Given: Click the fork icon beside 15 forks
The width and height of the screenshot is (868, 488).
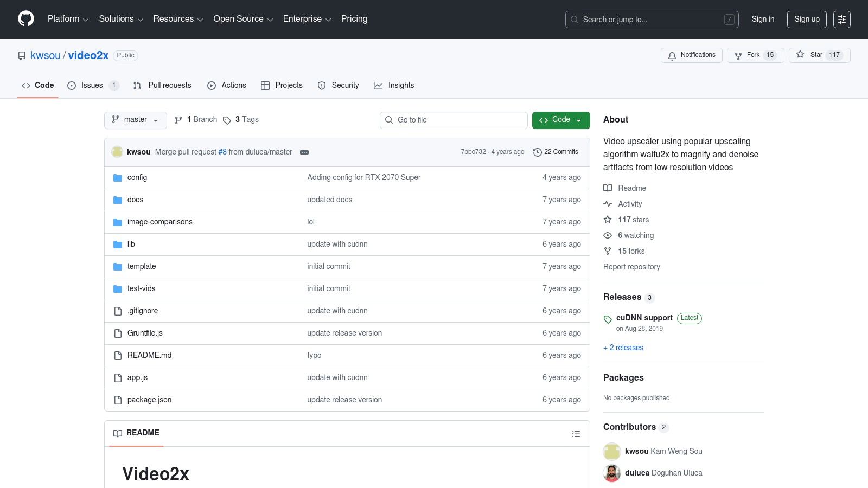Looking at the screenshot, I should [608, 251].
